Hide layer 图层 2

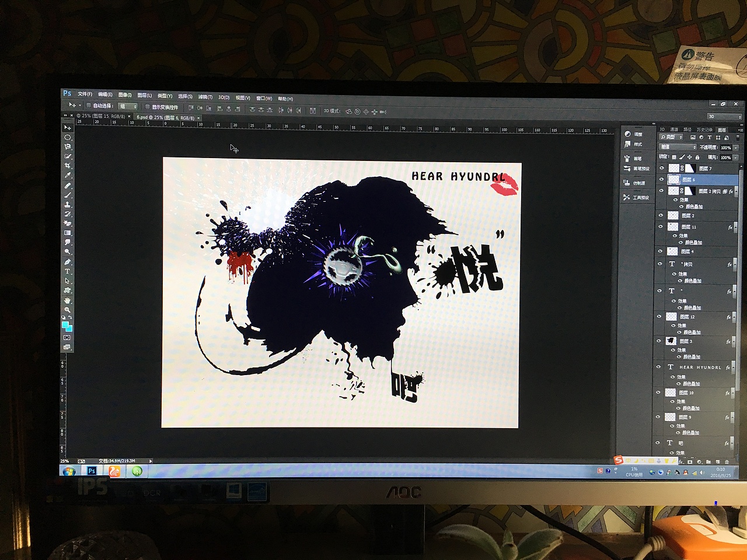[x=661, y=215]
